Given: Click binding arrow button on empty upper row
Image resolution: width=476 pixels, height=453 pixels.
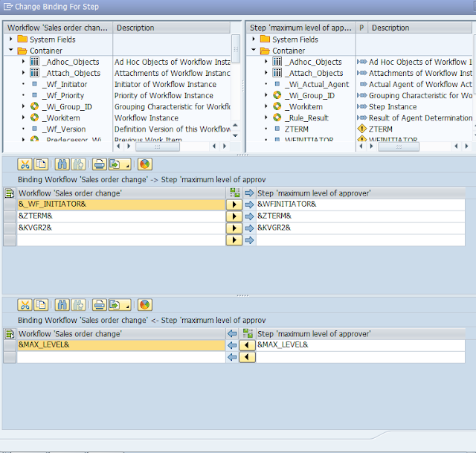Looking at the screenshot, I should [234, 240].
